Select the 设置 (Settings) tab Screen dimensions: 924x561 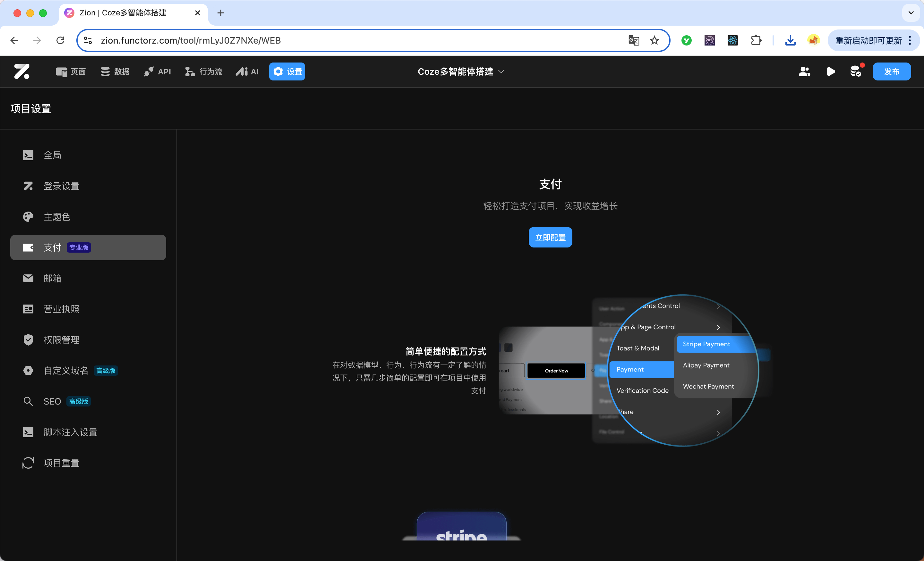287,71
